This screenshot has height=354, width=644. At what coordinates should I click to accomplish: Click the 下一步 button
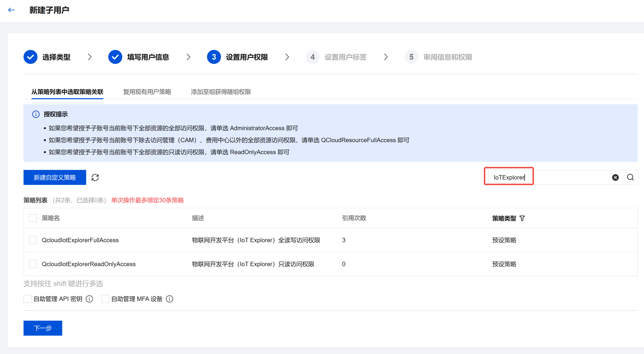click(x=43, y=328)
